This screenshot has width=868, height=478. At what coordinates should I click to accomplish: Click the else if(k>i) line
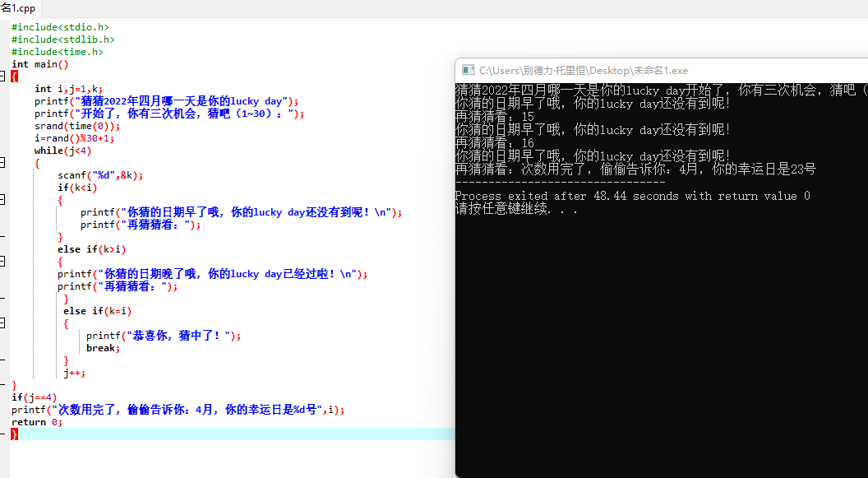point(92,249)
